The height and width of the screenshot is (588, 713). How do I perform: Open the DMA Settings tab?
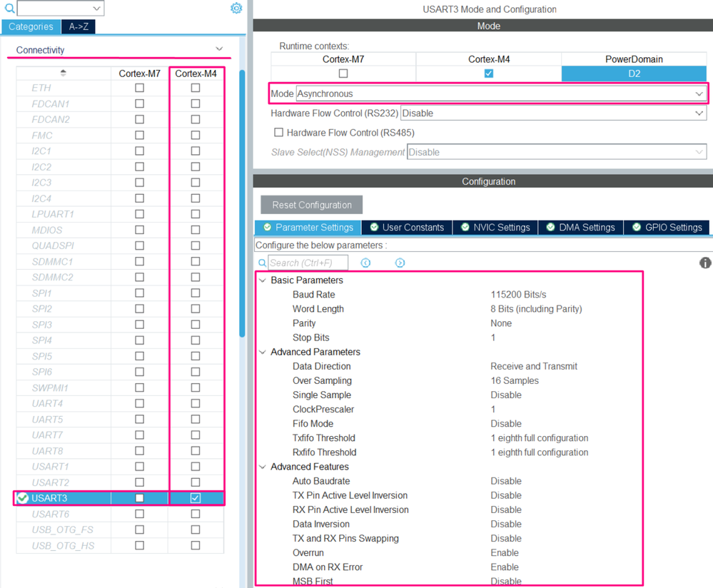click(581, 228)
